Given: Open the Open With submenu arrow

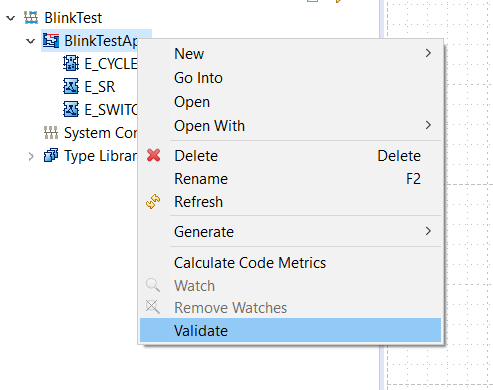Looking at the screenshot, I should pos(428,125).
